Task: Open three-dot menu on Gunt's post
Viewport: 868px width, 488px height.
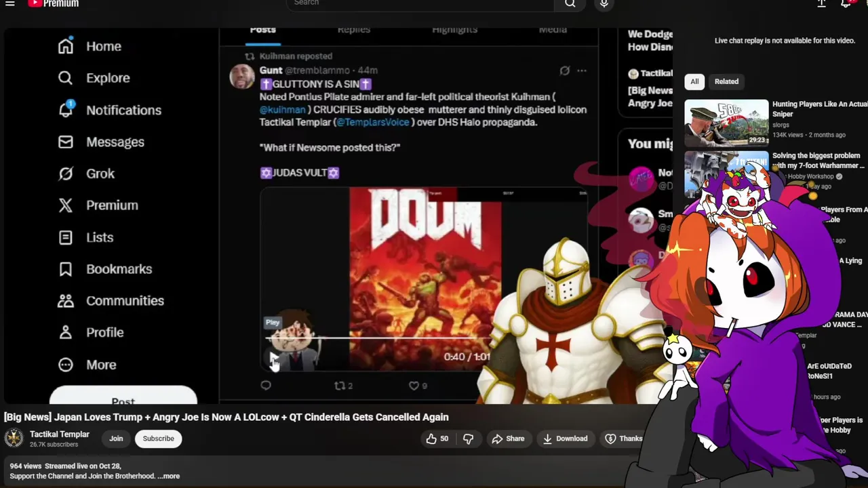Action: [x=581, y=70]
